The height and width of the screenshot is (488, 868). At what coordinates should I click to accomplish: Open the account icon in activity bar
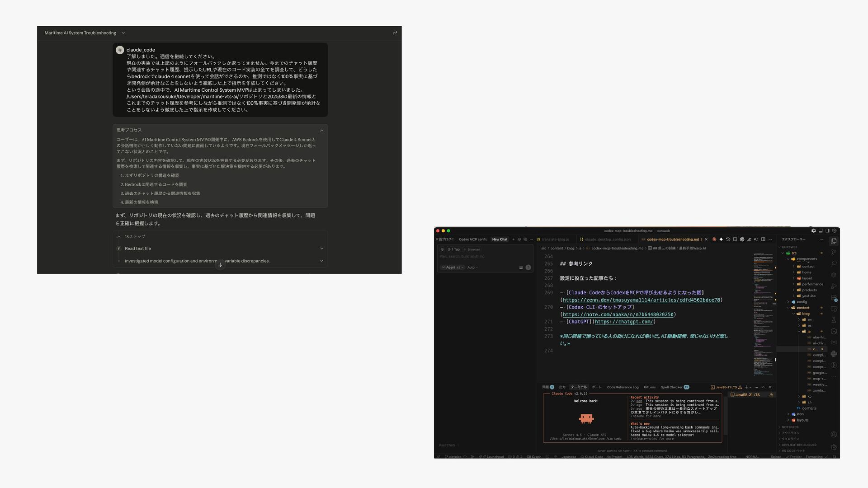(834, 435)
